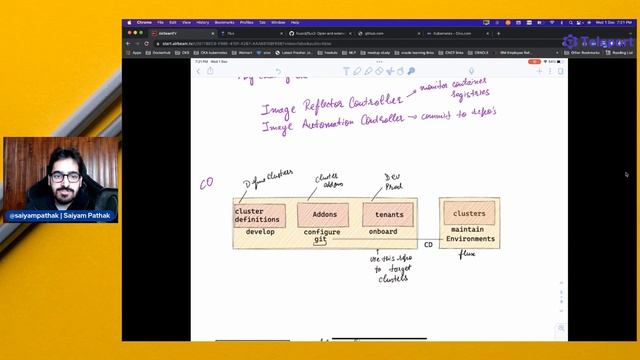Open the Bookmarks menu
The width and height of the screenshot is (640, 360).
(224, 23)
